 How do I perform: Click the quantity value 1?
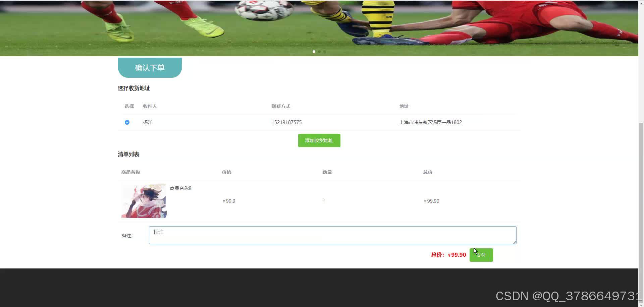(x=324, y=201)
